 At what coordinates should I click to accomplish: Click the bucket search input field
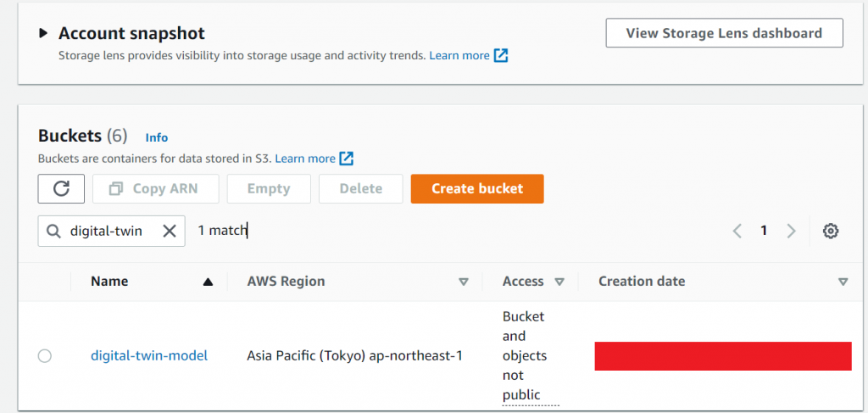(x=106, y=231)
